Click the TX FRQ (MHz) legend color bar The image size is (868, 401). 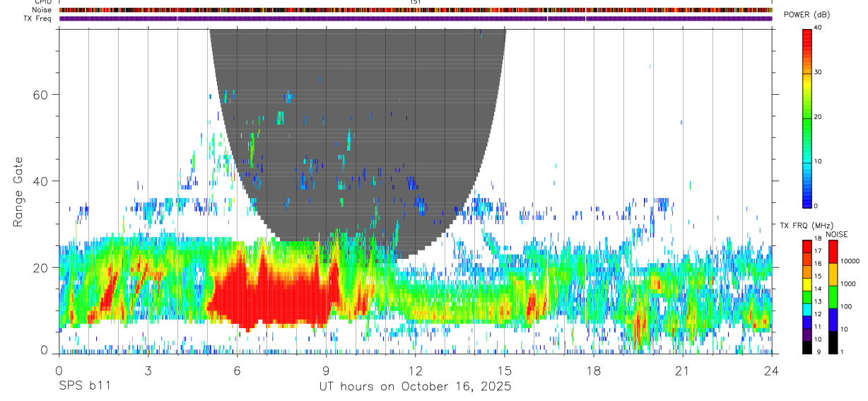[x=807, y=296]
